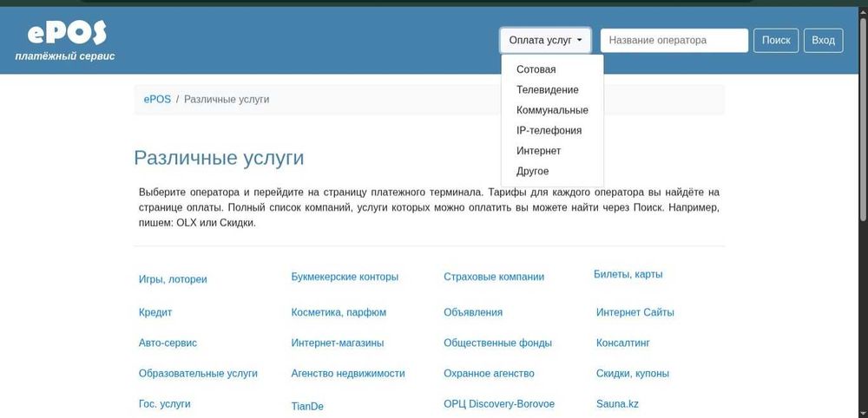The width and height of the screenshot is (868, 418).
Task: Open the ePOS breadcrumb link
Action: (x=157, y=100)
